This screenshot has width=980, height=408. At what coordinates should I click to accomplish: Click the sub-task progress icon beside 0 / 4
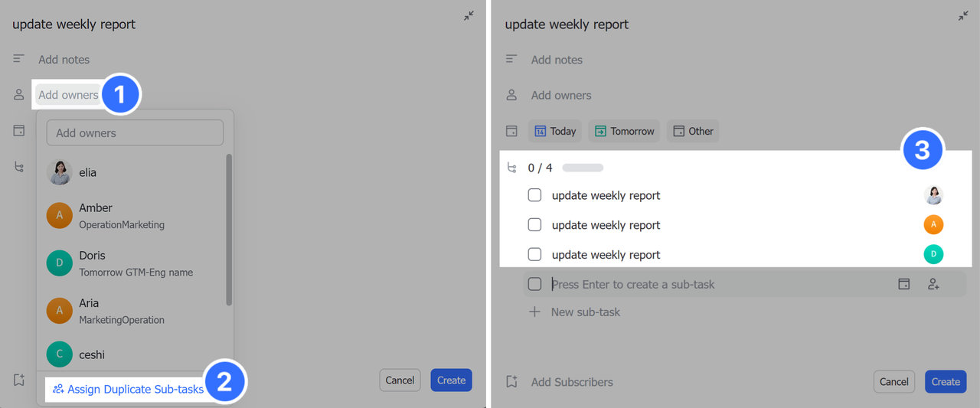click(512, 168)
